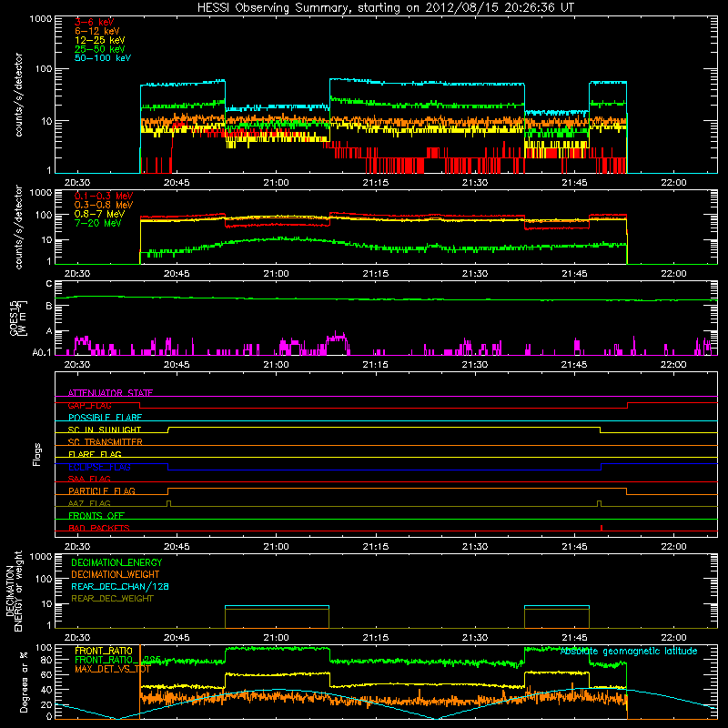Image resolution: width=728 pixels, height=728 pixels.
Task: Pick the SAA_FLAG label
Action: coord(89,479)
